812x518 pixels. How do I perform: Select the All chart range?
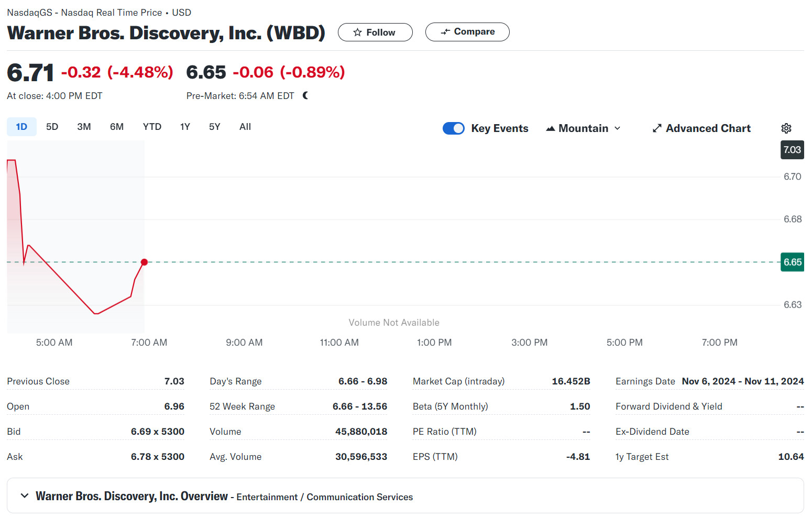click(x=245, y=127)
